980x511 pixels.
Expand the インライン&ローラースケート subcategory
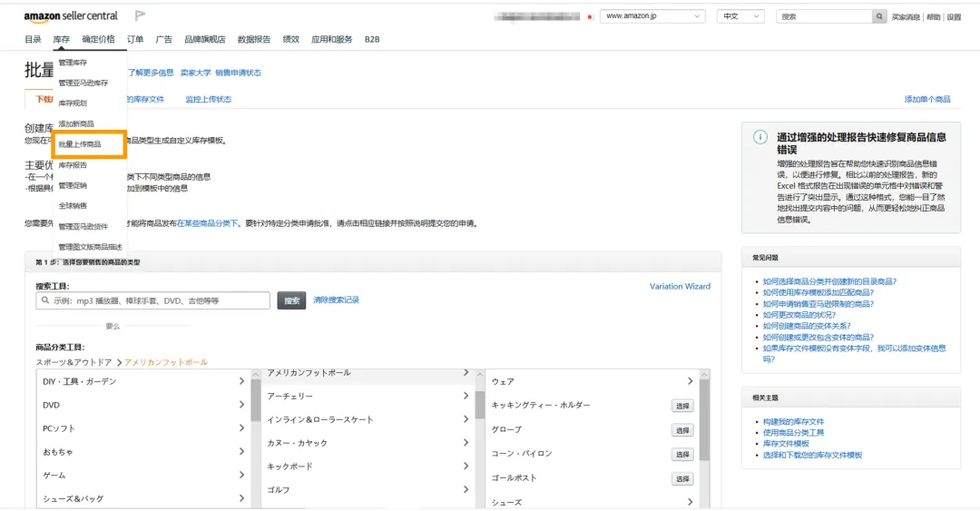click(x=368, y=419)
